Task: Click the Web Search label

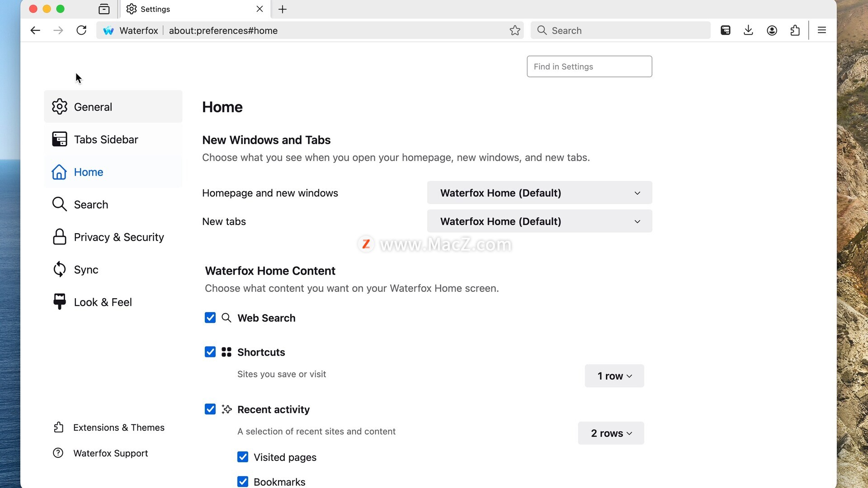Action: tap(266, 318)
